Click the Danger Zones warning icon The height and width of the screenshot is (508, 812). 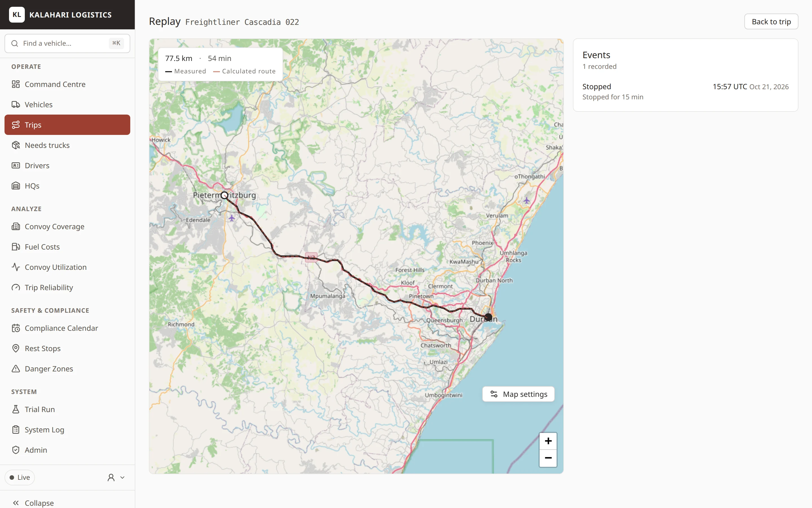[16, 369]
